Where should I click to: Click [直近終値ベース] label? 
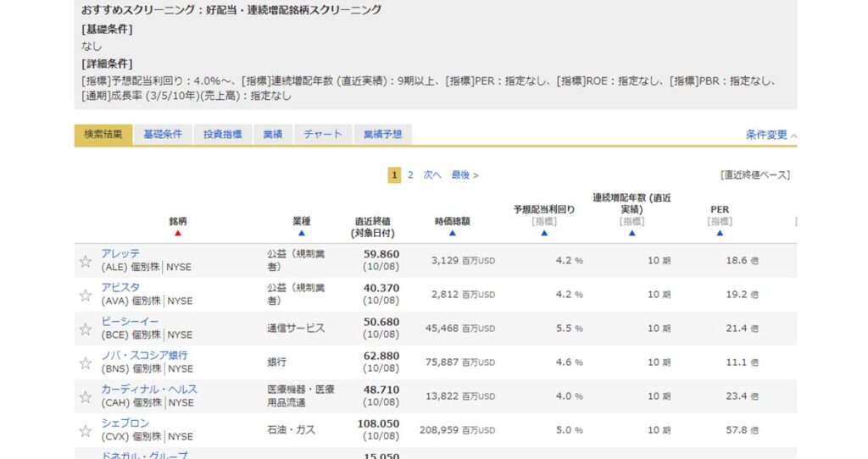pos(755,175)
